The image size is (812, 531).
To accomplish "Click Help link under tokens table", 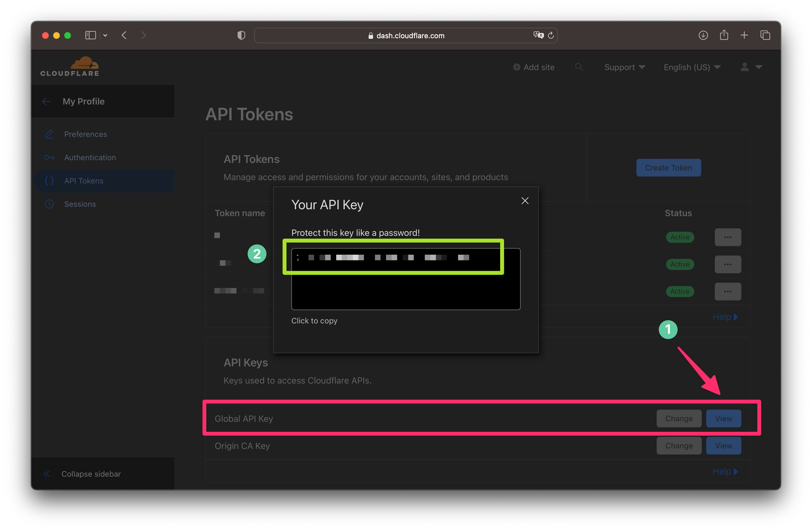I will pos(725,317).
